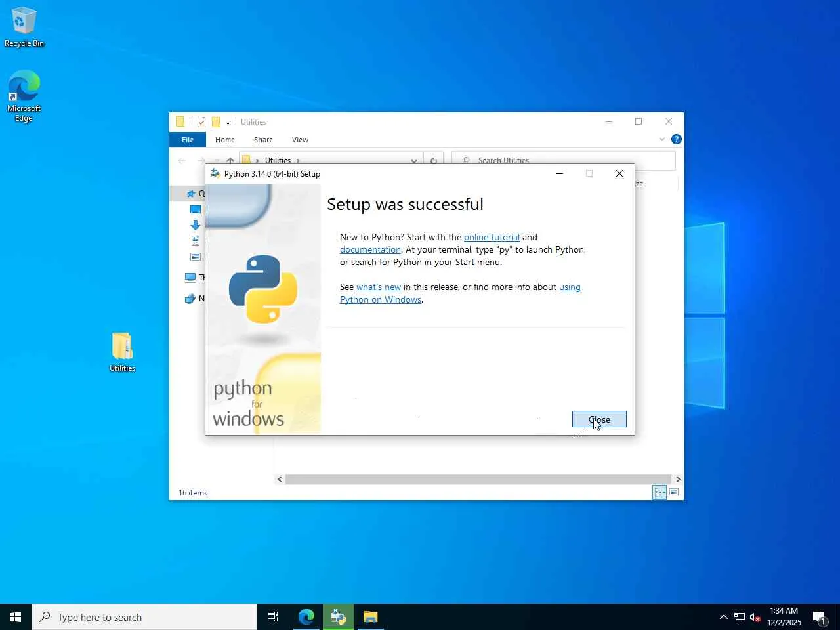Open the Python documentation link

[370, 249]
